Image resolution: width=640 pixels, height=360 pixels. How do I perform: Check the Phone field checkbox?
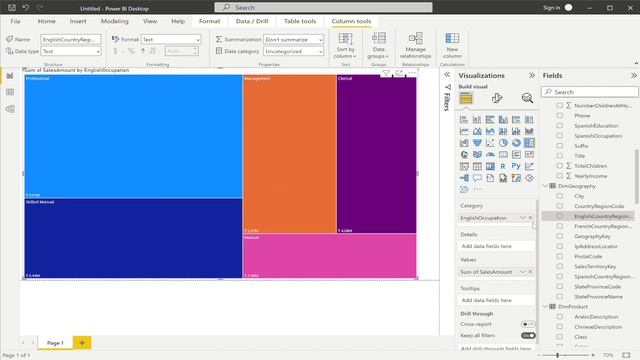coord(560,116)
